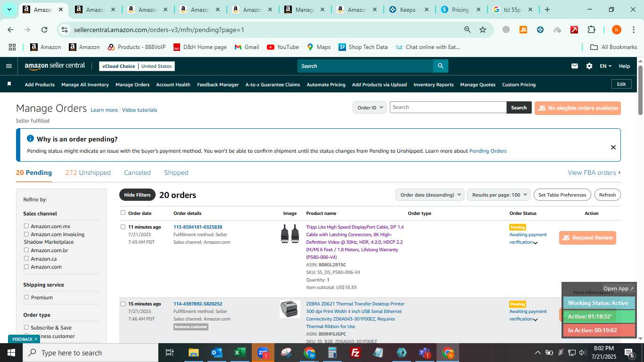This screenshot has width=644, height=362.
Task: Open the Calculator from taskbar
Action: pos(332,353)
